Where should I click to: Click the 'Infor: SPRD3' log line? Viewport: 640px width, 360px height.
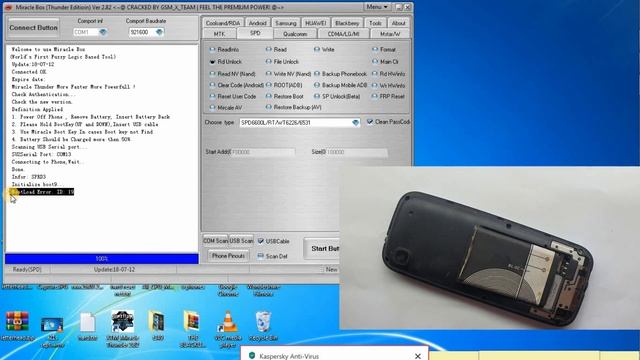click(29, 177)
